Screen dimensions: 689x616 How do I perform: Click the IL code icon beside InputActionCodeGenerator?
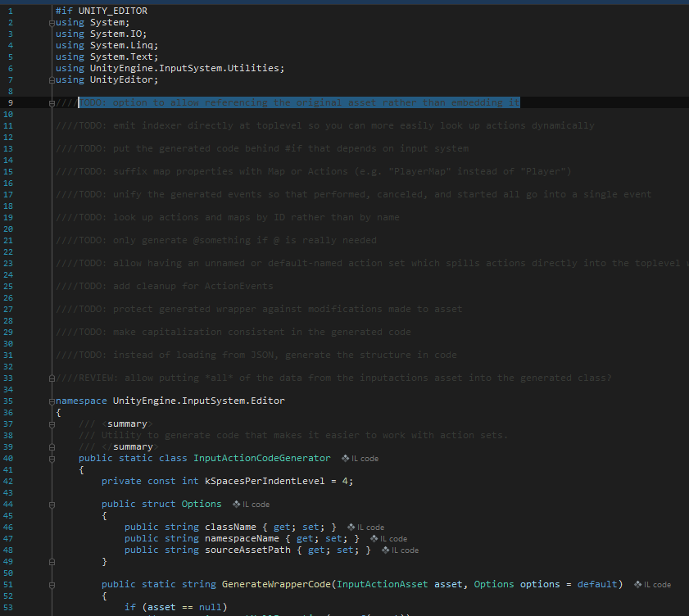point(359,458)
